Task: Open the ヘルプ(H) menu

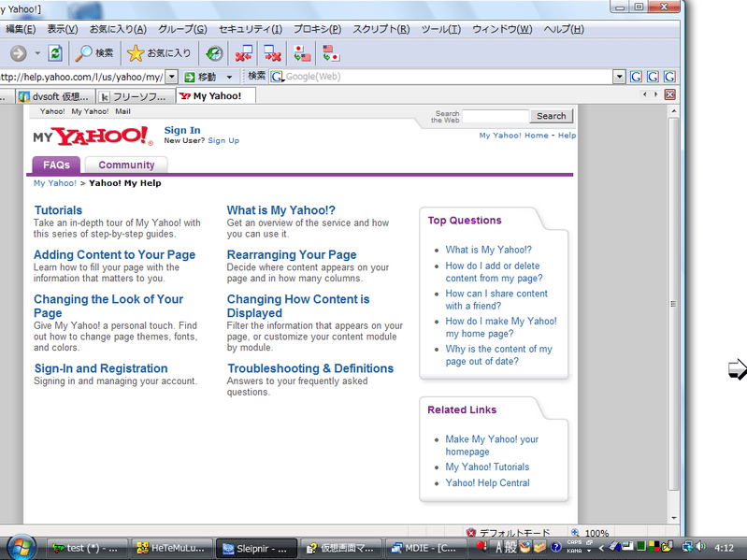Action: [x=564, y=29]
